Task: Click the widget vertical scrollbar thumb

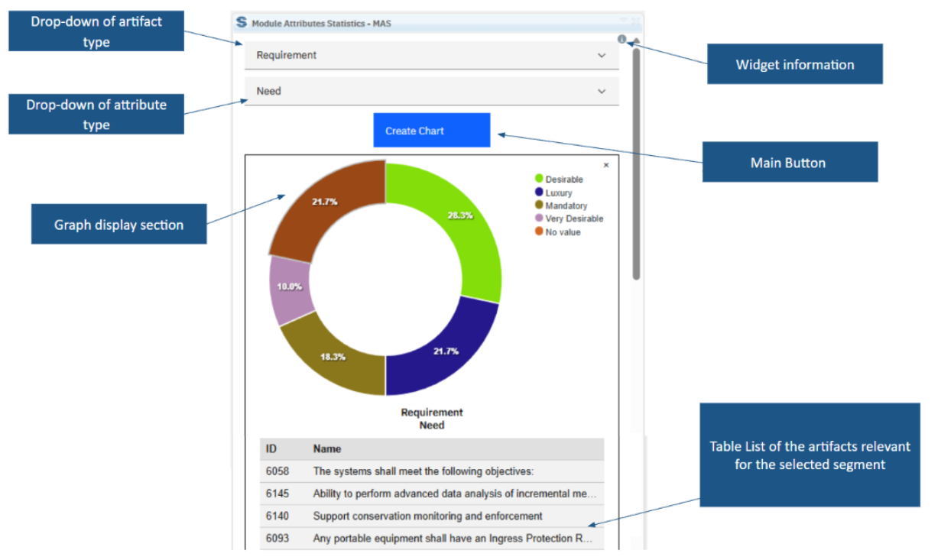Action: [636, 160]
